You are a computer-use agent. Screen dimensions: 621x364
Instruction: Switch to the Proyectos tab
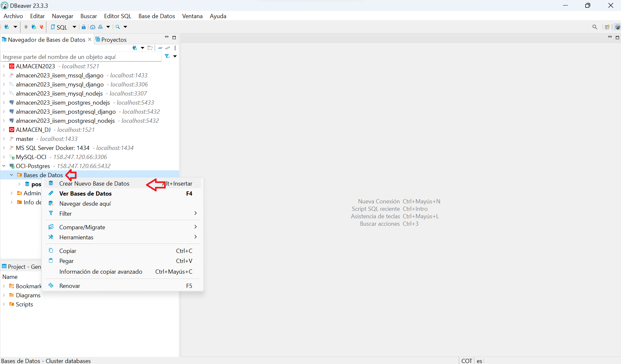(x=111, y=40)
